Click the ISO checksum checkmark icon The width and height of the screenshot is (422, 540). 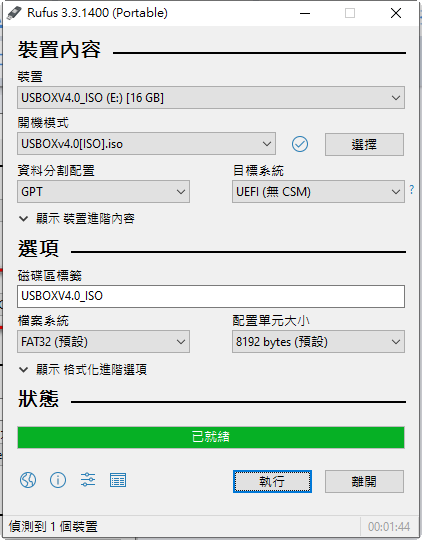pos(300,144)
